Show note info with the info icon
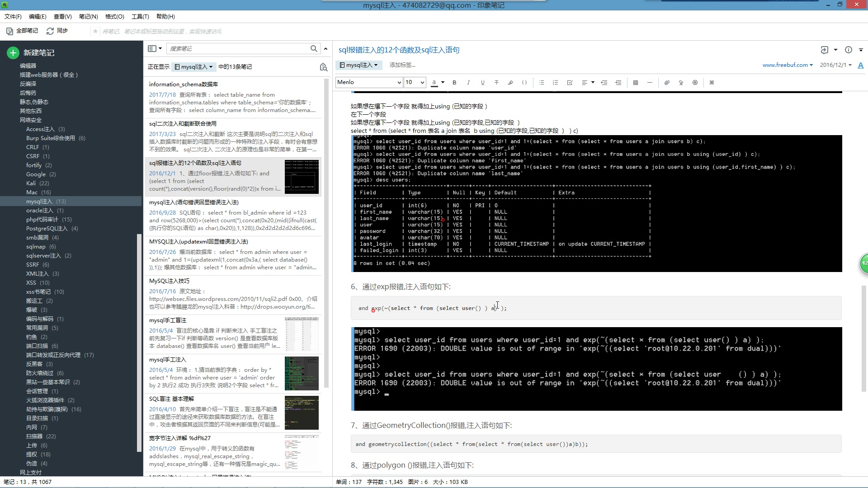This screenshot has height=488, width=868. (849, 50)
